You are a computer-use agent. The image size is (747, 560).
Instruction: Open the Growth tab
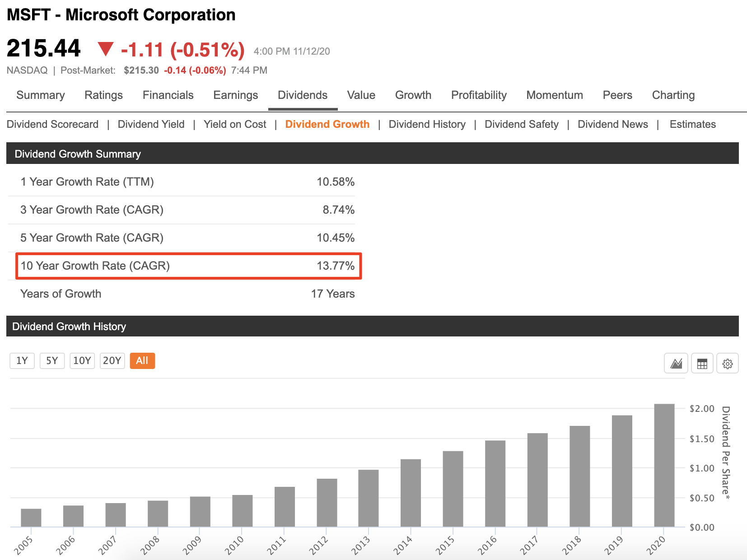coord(413,95)
